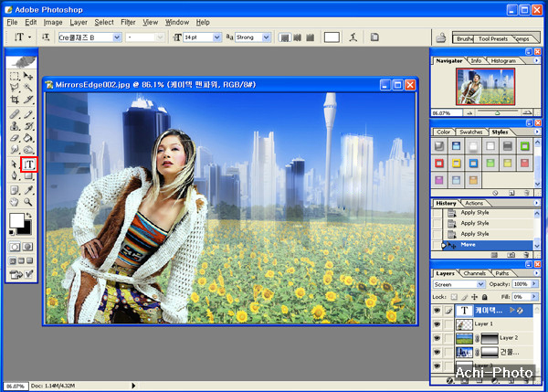Switch to the Channels tab
548x392 pixels.
coord(475,273)
